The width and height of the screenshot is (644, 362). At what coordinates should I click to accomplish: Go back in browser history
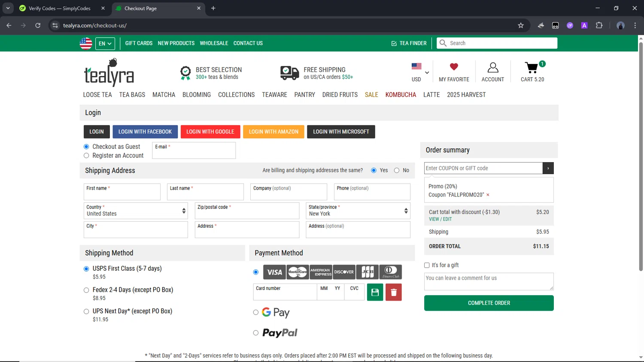click(9, 25)
